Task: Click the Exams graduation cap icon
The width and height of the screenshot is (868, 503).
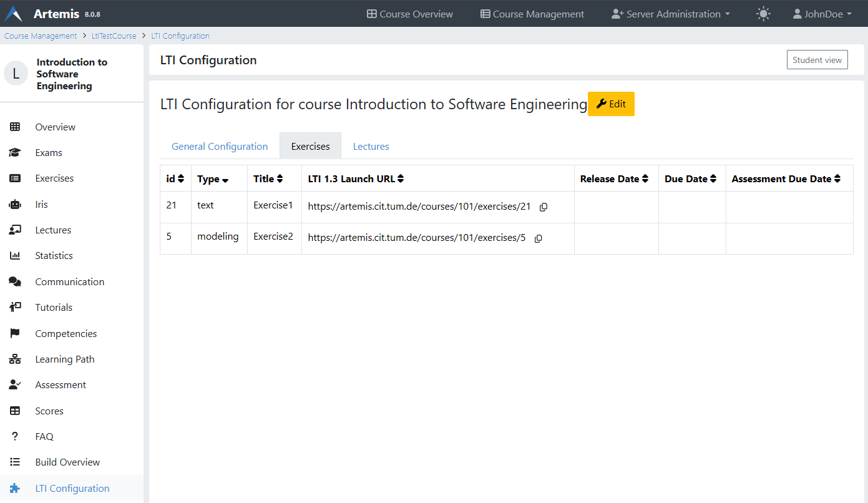Action: tap(15, 153)
